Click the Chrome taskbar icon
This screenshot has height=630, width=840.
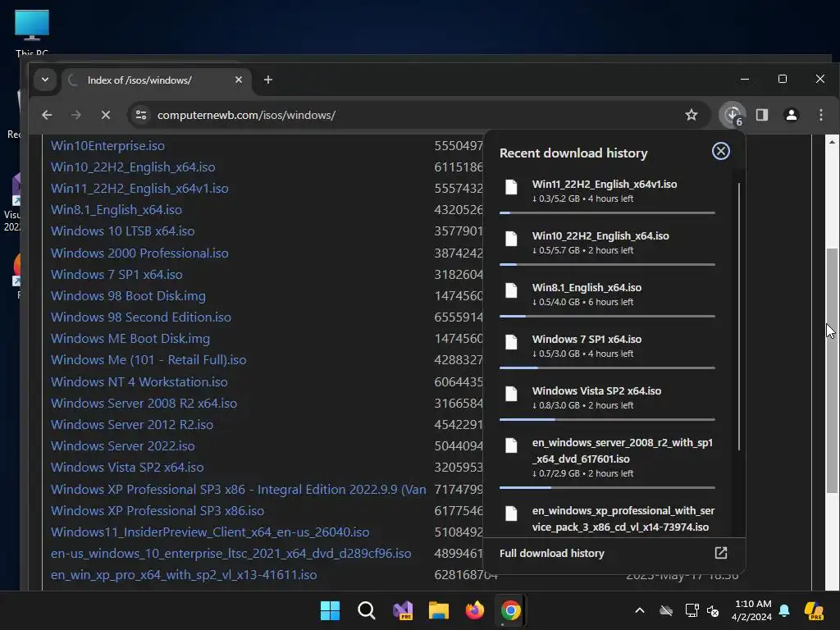(x=510, y=610)
